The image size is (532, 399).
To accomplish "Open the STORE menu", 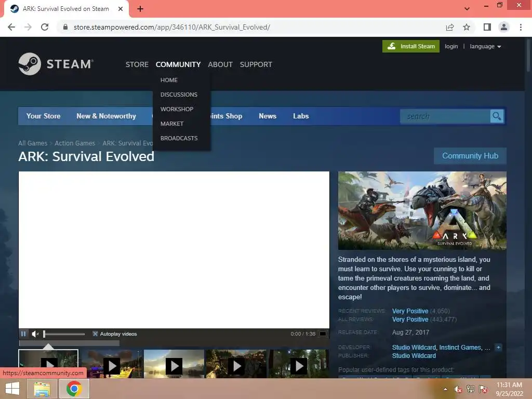I will coord(137,64).
